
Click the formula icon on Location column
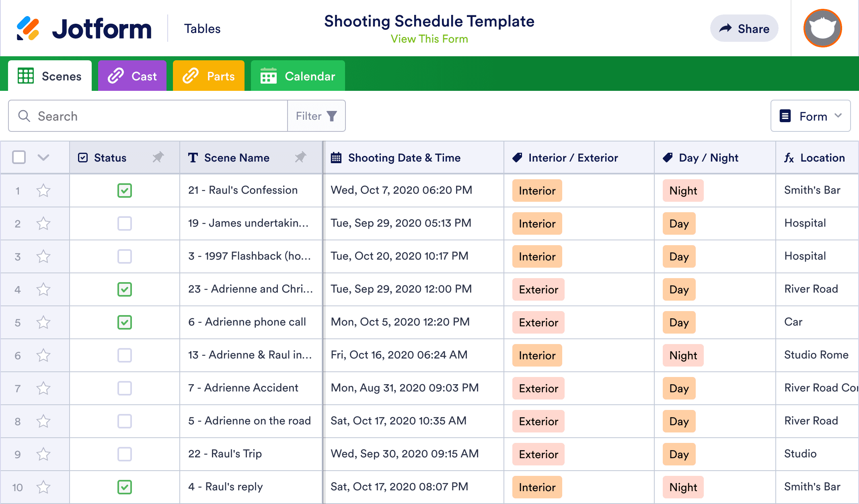pyautogui.click(x=789, y=158)
